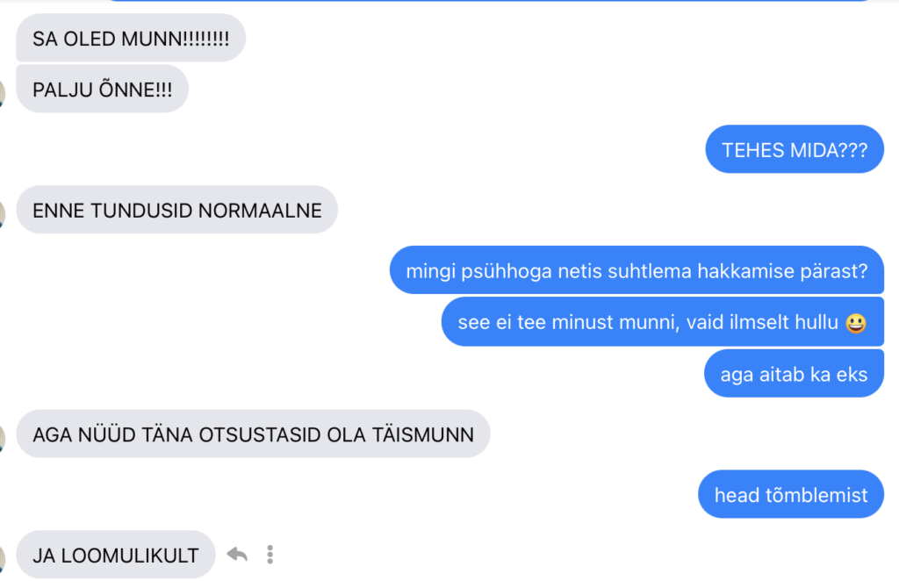
Task: Select the PALJU ÕNNE!!! message bubble
Action: coord(102,89)
